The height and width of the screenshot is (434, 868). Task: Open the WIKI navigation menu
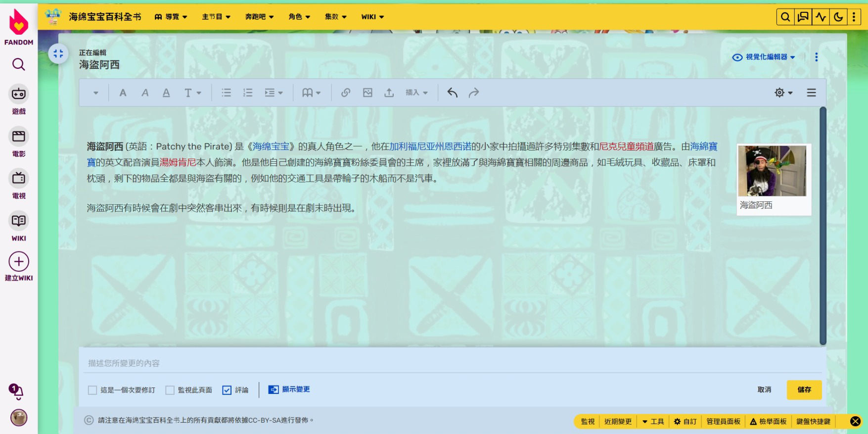[x=373, y=17]
